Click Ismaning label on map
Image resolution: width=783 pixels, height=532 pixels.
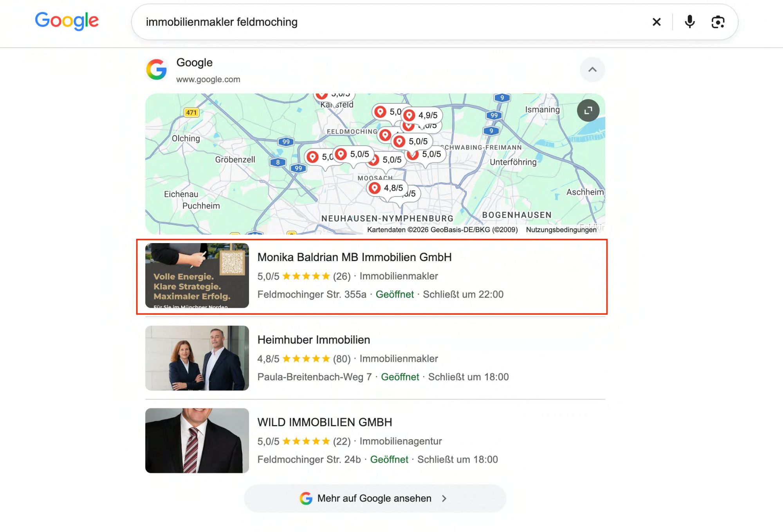(x=542, y=110)
